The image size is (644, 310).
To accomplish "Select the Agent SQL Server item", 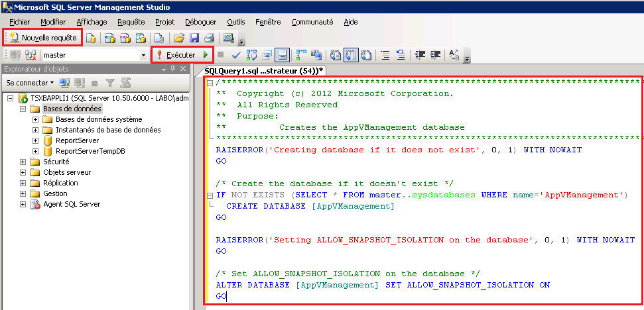I will click(x=72, y=204).
